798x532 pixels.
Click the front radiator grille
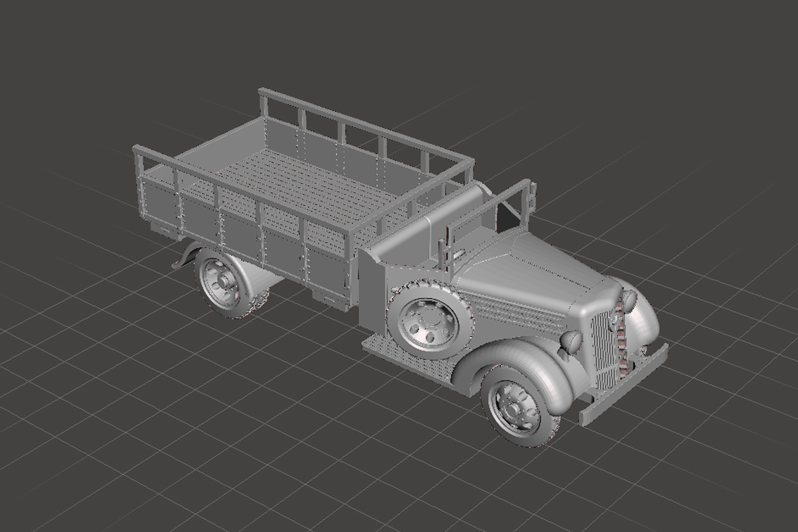[x=604, y=350]
